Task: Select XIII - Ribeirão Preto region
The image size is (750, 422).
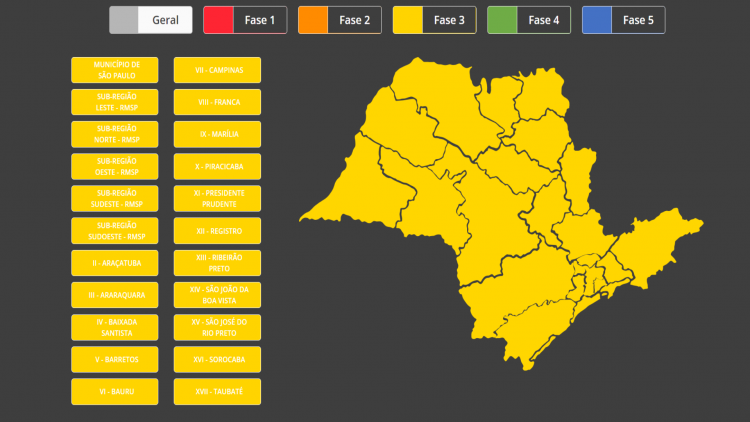Action: click(x=217, y=263)
